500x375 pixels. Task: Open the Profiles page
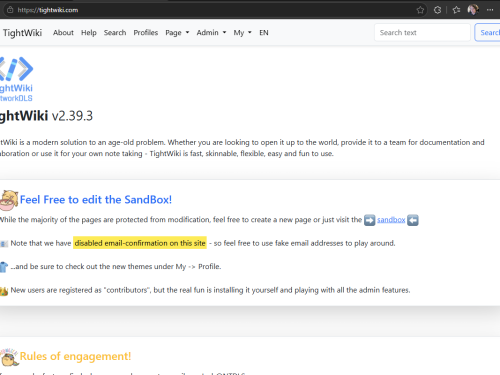[x=146, y=33]
